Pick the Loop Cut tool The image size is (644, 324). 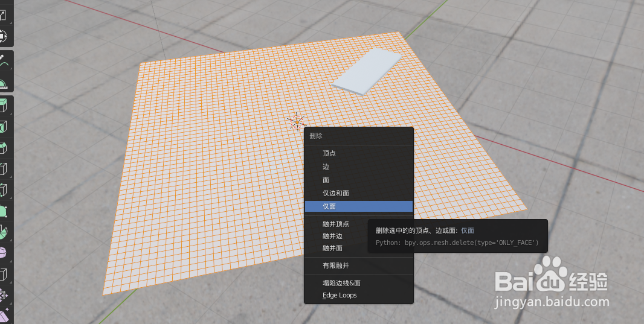coord(2,170)
